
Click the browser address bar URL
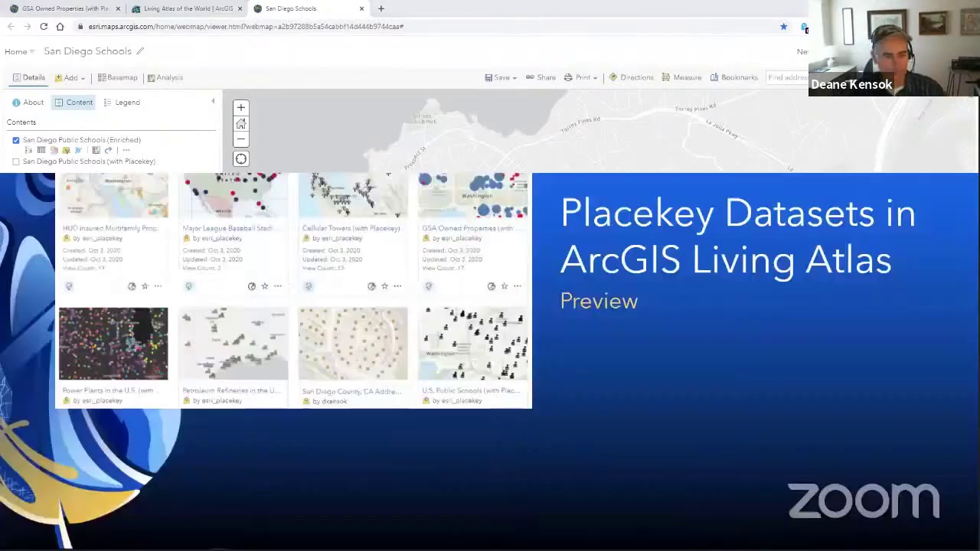click(246, 27)
